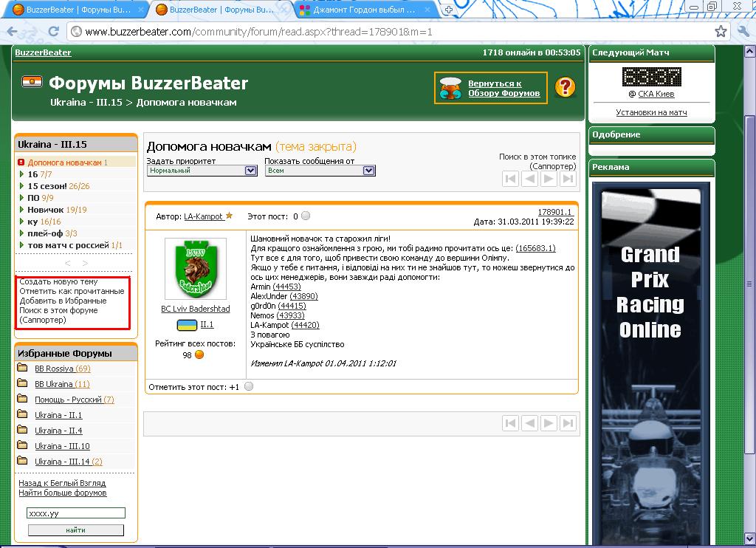756x548 pixels.
Task: Go to next page in bottom pager
Action: pos(549,423)
